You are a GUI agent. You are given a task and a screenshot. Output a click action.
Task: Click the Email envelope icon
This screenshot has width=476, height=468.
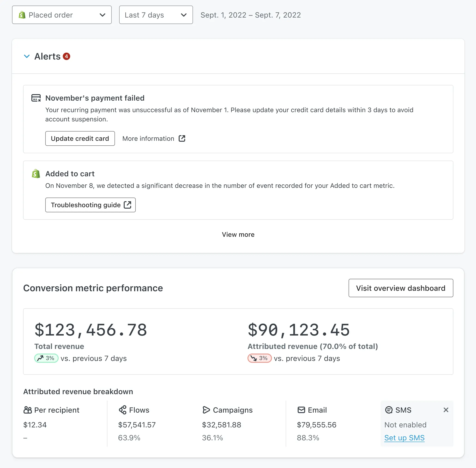coord(301,410)
